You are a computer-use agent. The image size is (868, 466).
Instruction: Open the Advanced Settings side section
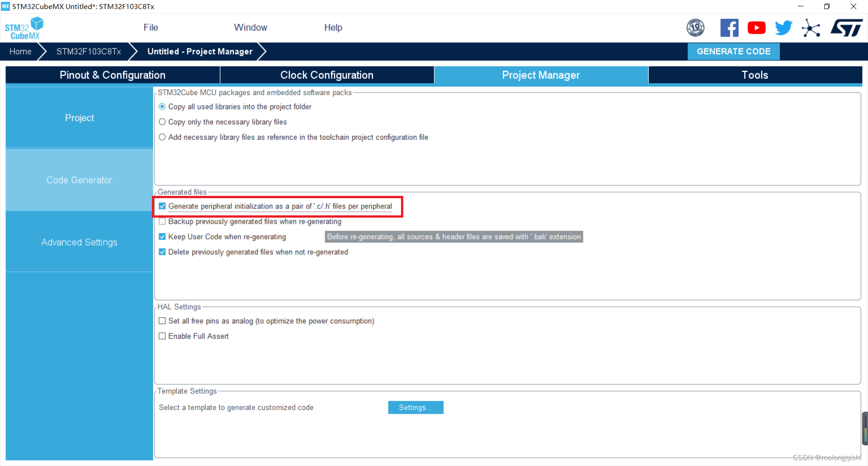tap(80, 242)
